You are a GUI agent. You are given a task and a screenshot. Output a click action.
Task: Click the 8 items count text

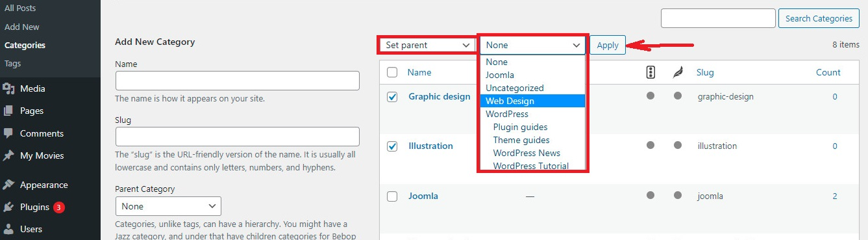846,45
